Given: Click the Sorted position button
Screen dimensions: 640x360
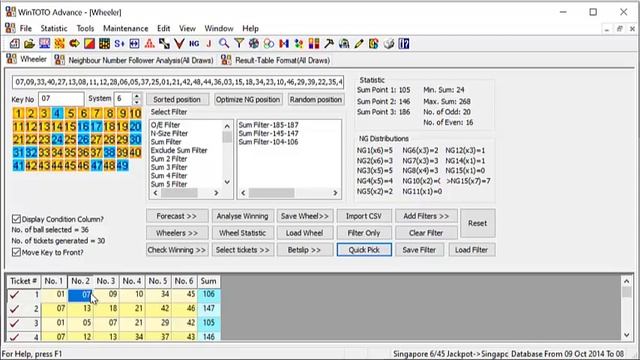Looking at the screenshot, I should [177, 100].
